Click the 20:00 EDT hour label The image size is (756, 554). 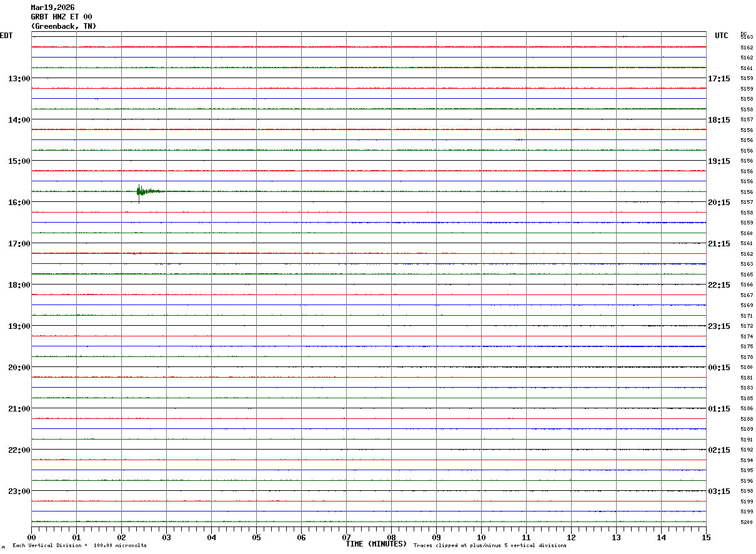tap(19, 368)
